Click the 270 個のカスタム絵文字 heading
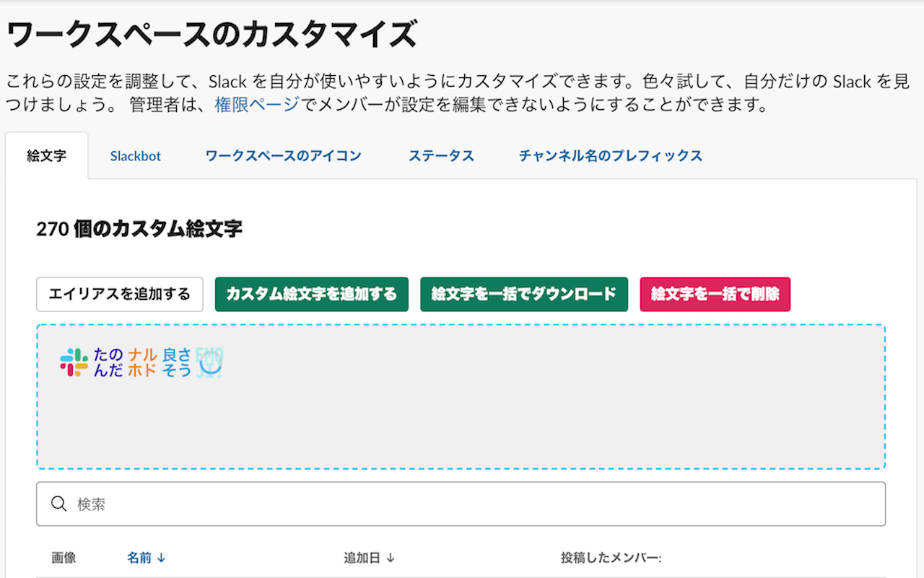This screenshot has width=924, height=578. point(139,229)
